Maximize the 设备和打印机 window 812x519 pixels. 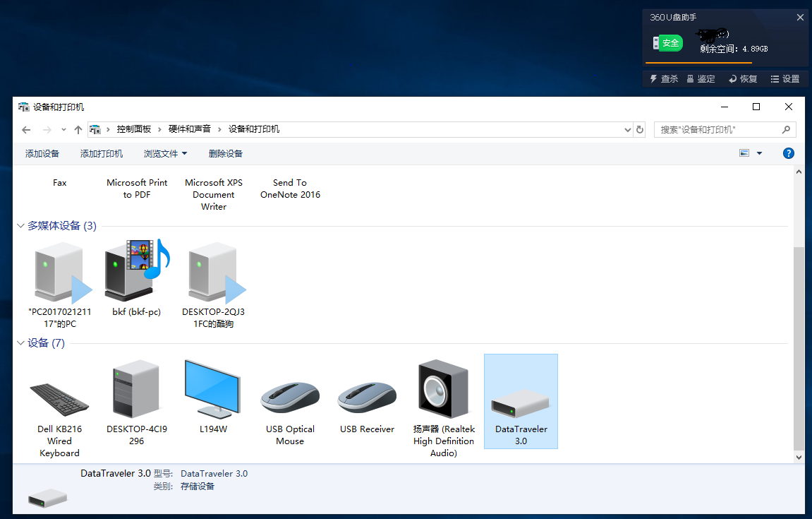pos(756,107)
